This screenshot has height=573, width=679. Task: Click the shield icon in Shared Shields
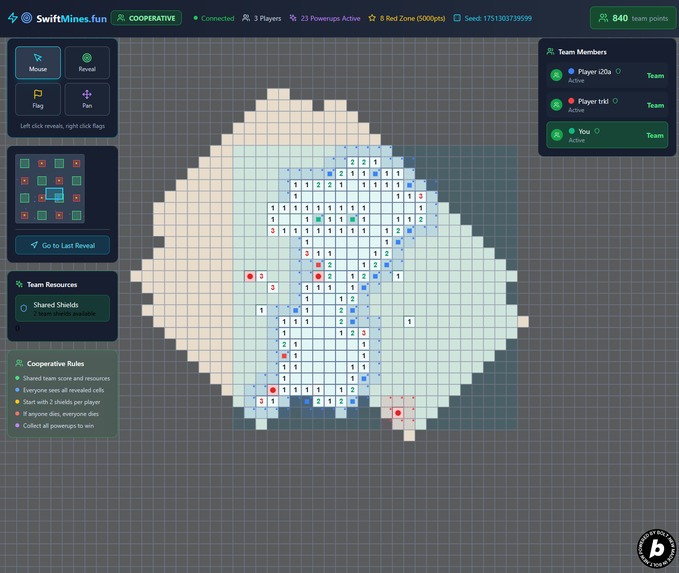[x=24, y=308]
